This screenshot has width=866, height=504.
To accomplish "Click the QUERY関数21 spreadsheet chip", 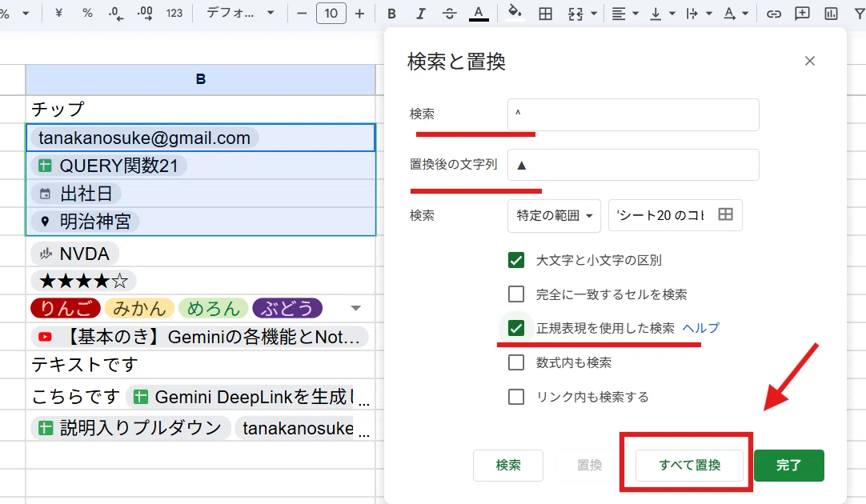I will (110, 166).
